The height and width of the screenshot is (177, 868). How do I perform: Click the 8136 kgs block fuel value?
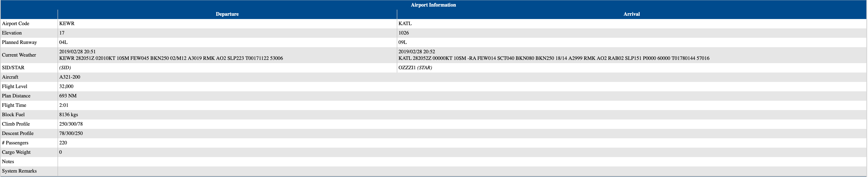[x=68, y=115]
